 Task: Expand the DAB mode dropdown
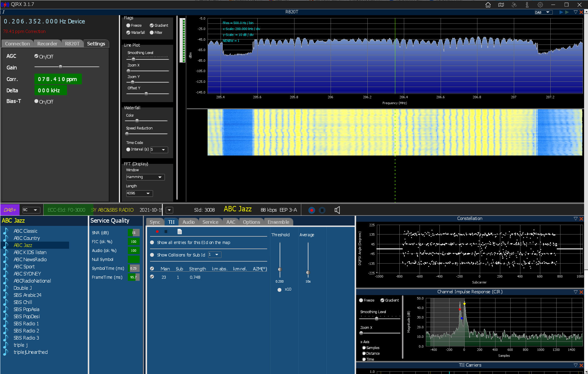tap(543, 12)
